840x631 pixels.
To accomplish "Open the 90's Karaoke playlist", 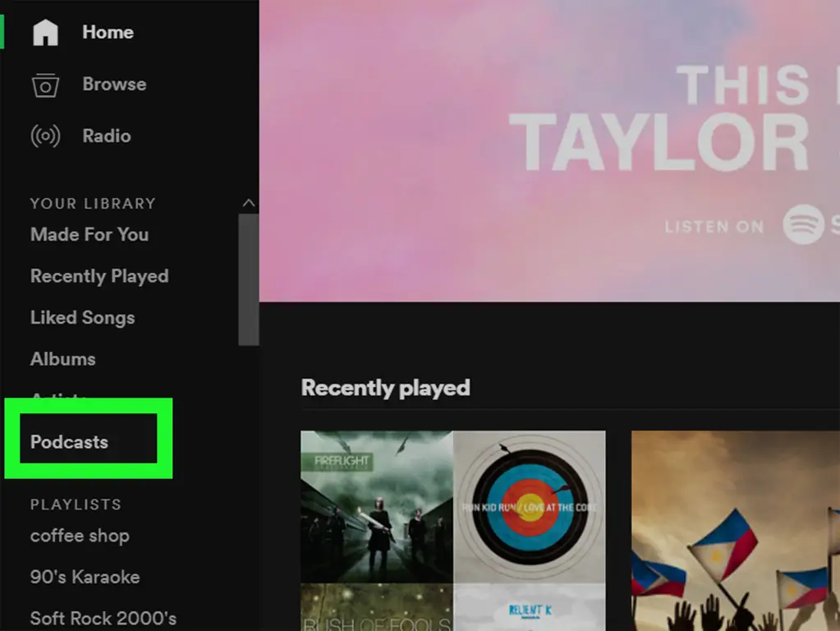I will click(85, 577).
